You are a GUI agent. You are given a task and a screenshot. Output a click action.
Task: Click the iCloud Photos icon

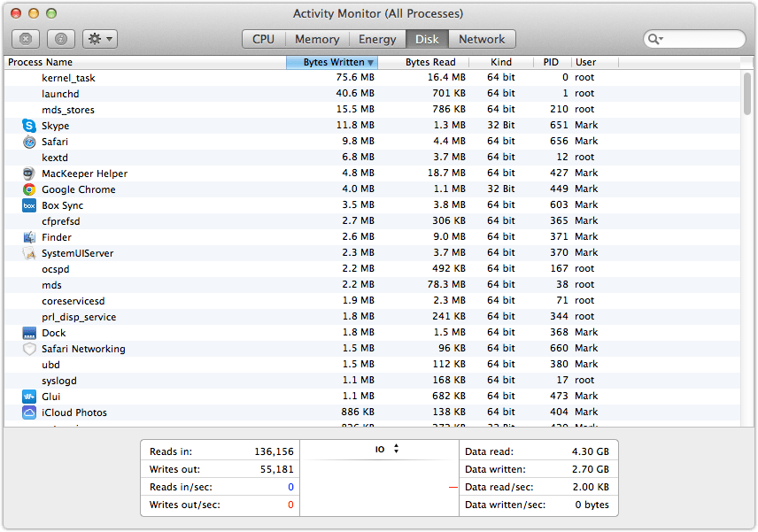[x=29, y=412]
